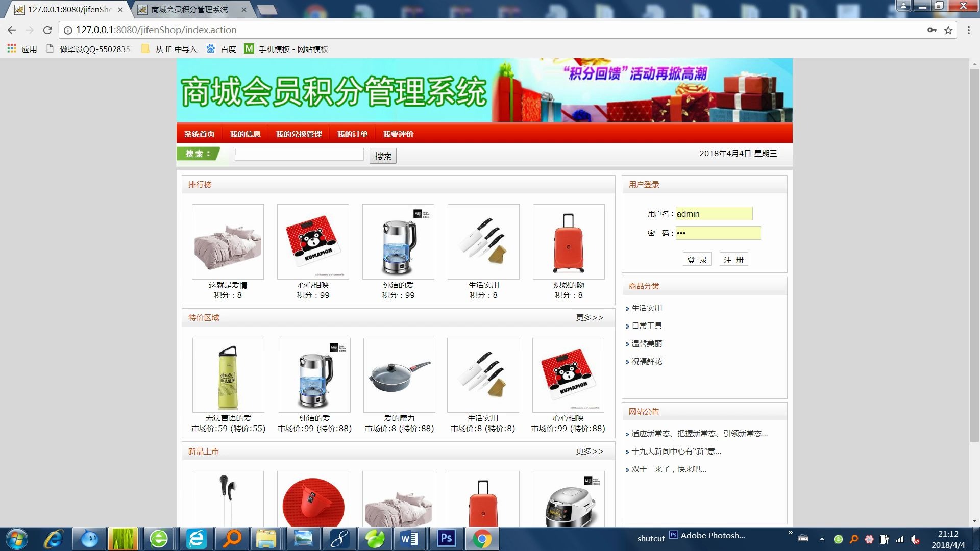Open 我的兑换管理 navigation item

coord(299,134)
